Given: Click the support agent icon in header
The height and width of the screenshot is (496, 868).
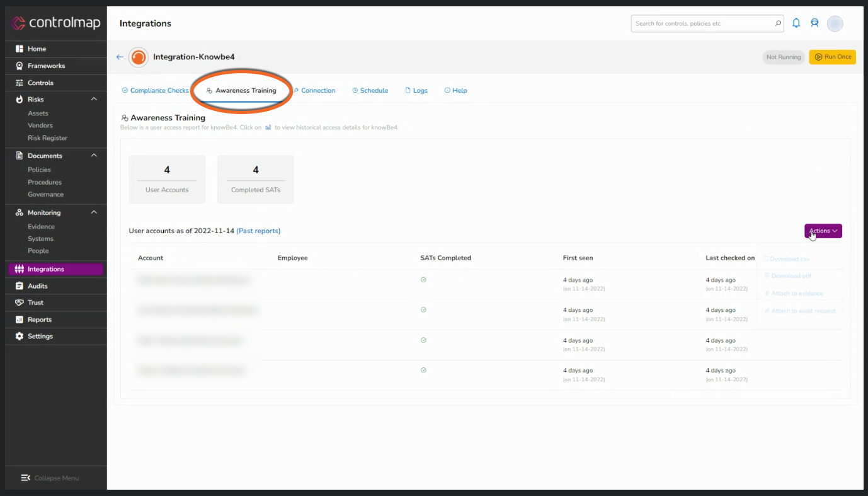Looking at the screenshot, I should (x=814, y=23).
